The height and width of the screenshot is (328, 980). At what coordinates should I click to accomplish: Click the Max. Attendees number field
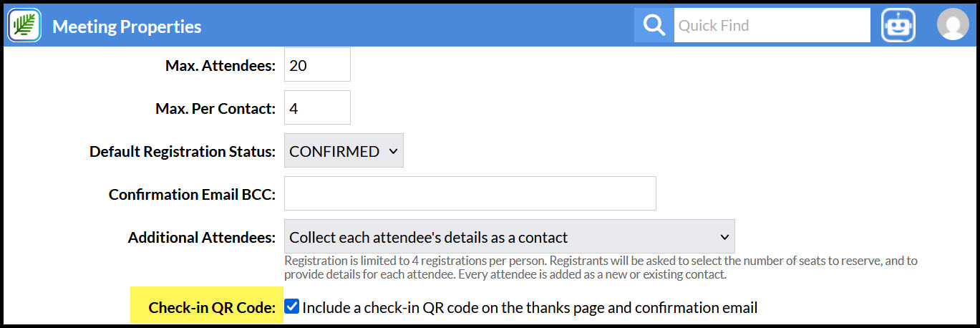pyautogui.click(x=317, y=65)
